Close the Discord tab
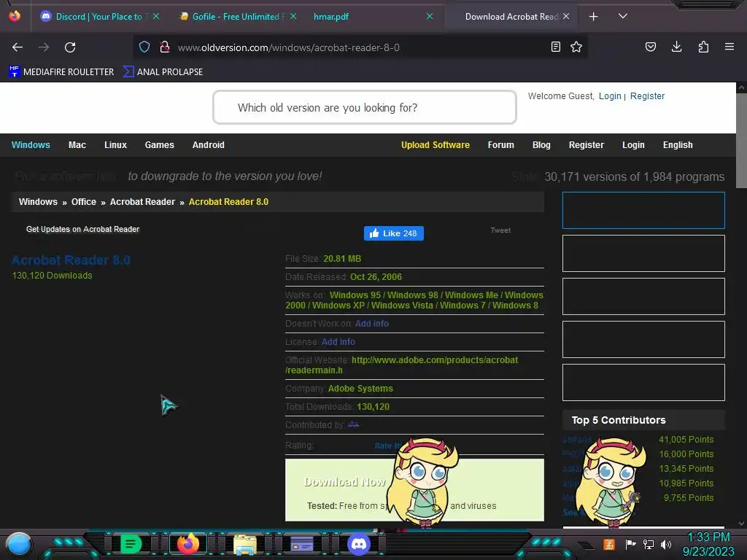This screenshot has height=560, width=747. pyautogui.click(x=156, y=16)
